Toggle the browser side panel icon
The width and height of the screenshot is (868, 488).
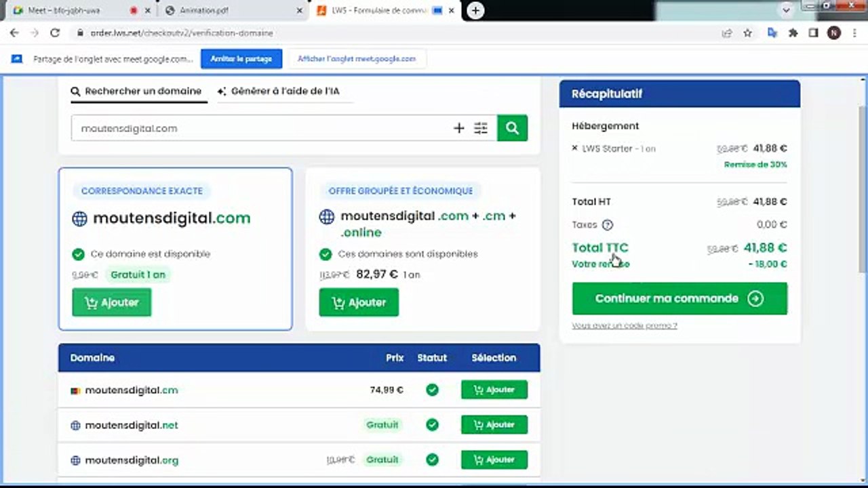point(814,33)
